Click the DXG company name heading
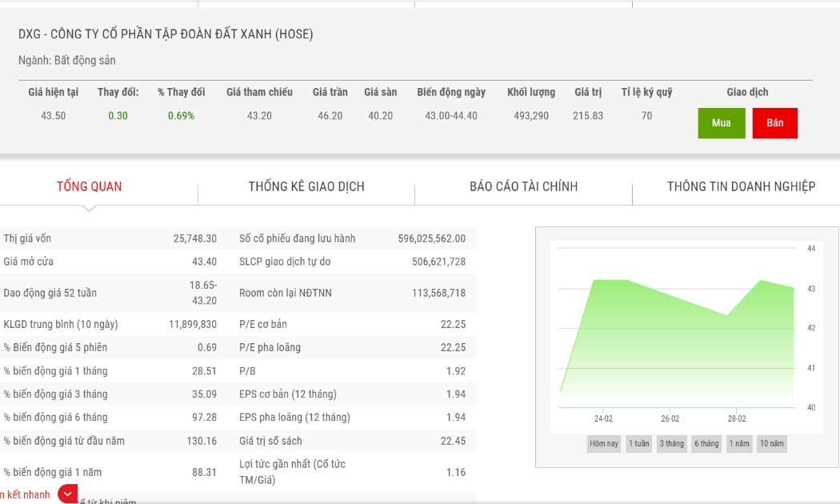 (166, 34)
